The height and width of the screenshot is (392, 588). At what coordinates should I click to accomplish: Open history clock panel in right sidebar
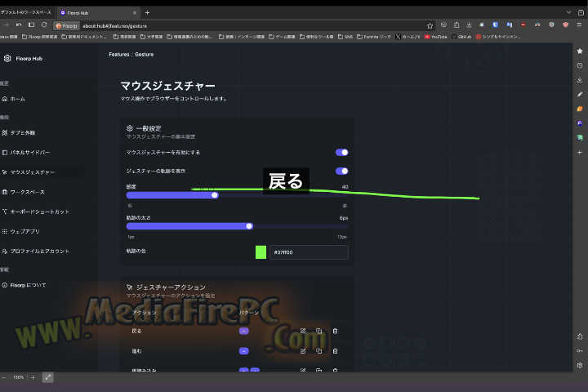click(580, 65)
